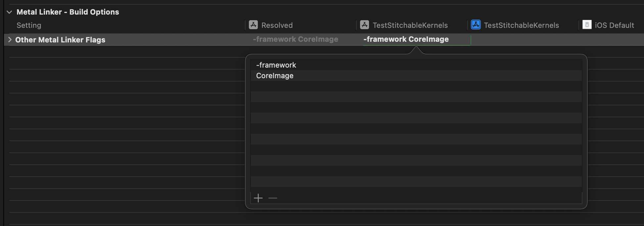Collapse the Metal Linker - Build Options section
Screen dimensions: 644x226
click(x=9, y=12)
